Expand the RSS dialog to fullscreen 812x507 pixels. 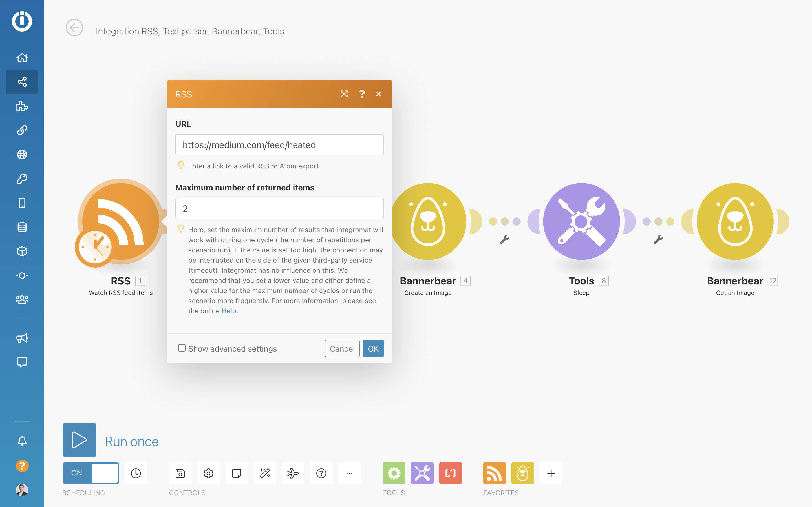[x=344, y=94]
